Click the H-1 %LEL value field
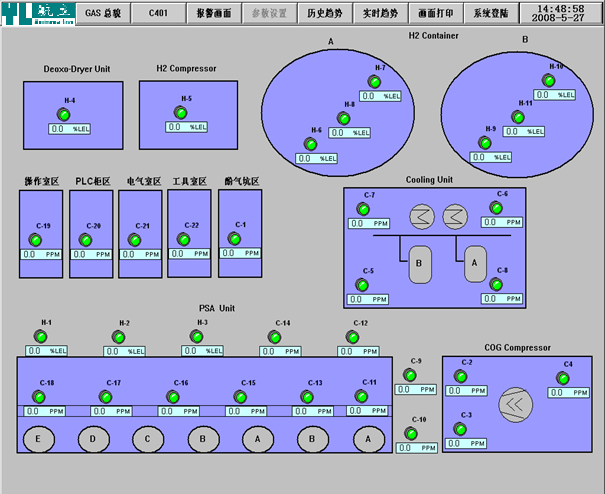 coord(46,351)
